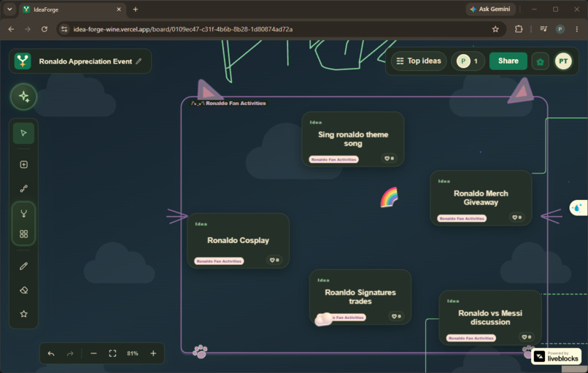The height and width of the screenshot is (373, 588).
Task: Show the participants count P 1
Action: click(x=468, y=61)
